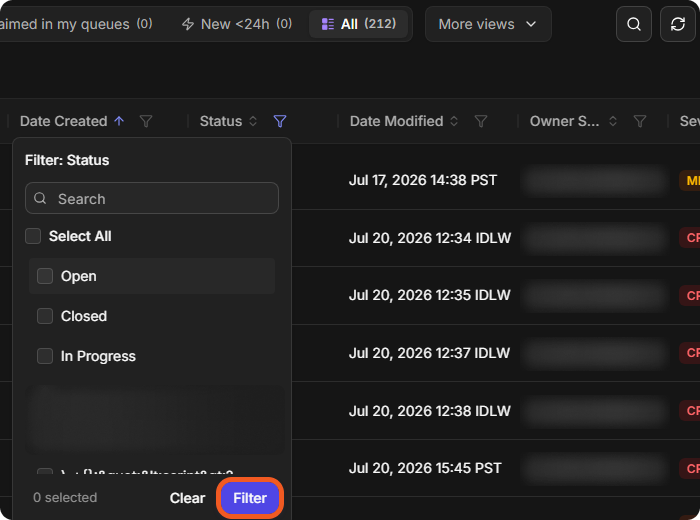Apply the status filter with Filter button

[x=250, y=498]
